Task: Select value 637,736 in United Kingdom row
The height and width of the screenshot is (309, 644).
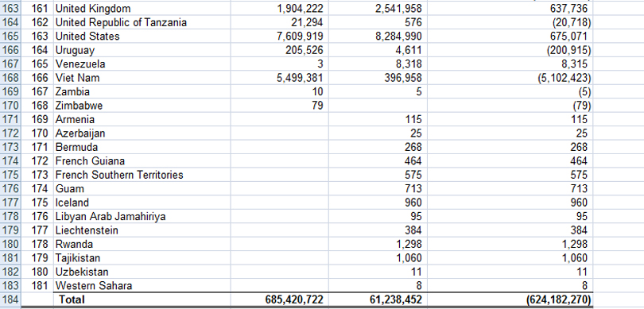Action: 510,8
